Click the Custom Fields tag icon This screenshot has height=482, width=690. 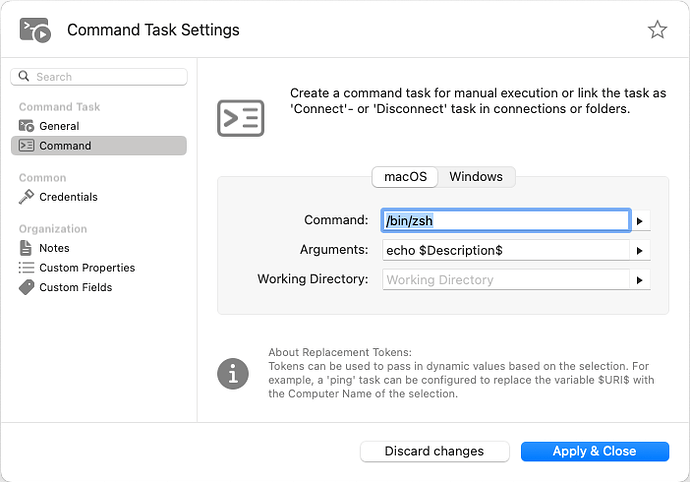click(26, 287)
